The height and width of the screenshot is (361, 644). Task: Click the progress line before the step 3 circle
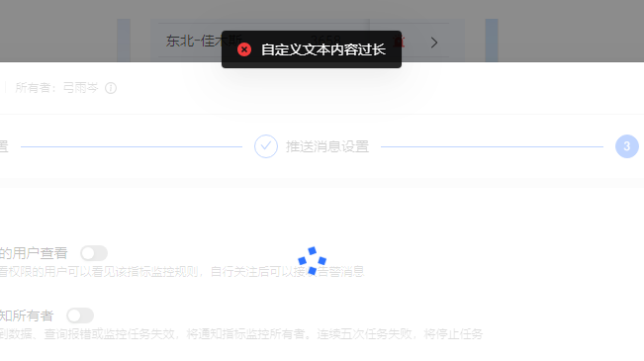(x=492, y=146)
